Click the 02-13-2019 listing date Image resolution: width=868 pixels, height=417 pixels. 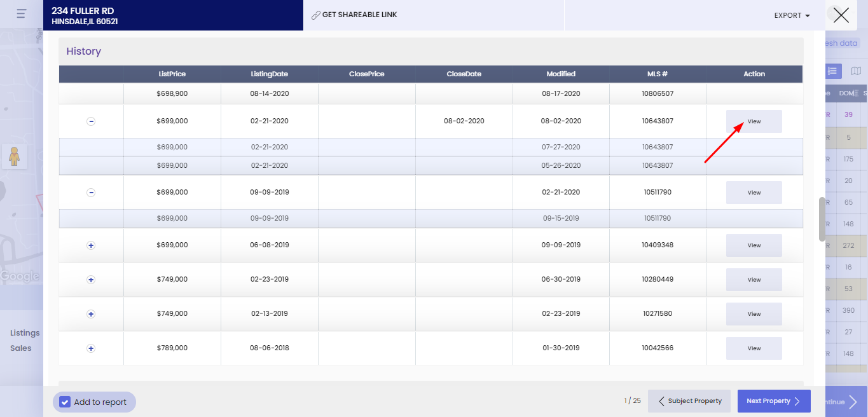coord(270,314)
